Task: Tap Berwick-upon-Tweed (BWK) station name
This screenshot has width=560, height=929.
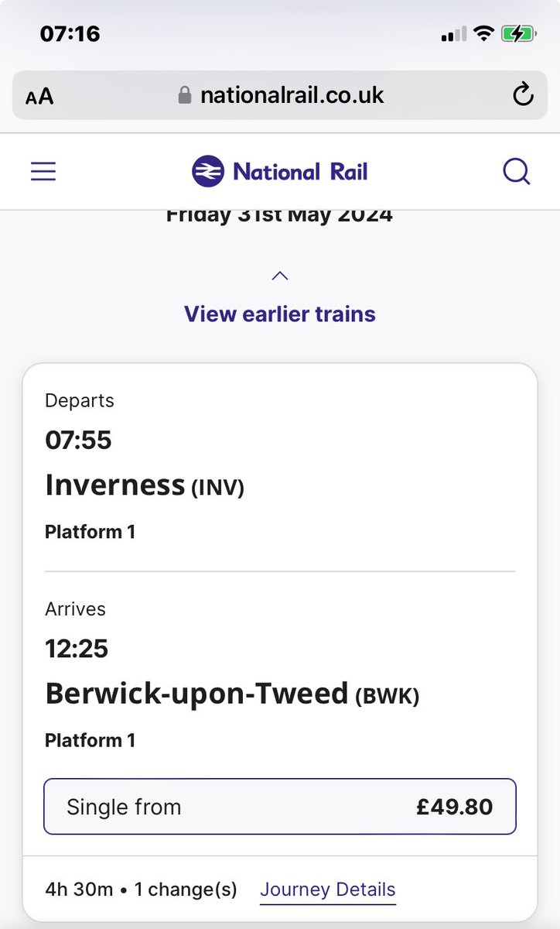Action: 232,694
